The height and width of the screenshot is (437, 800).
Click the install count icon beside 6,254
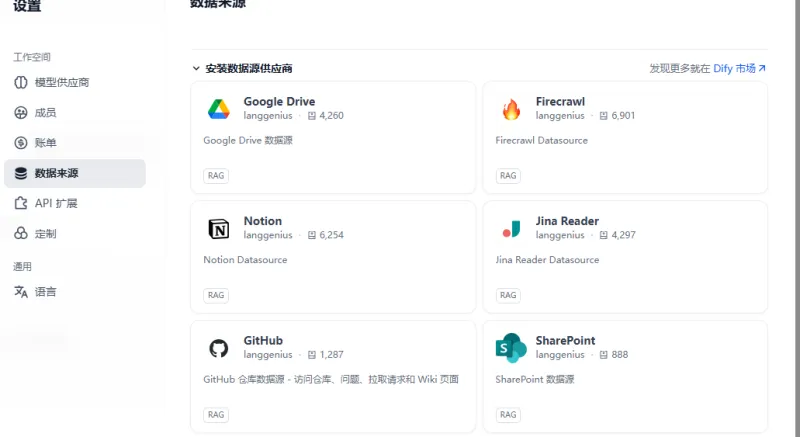click(x=312, y=235)
